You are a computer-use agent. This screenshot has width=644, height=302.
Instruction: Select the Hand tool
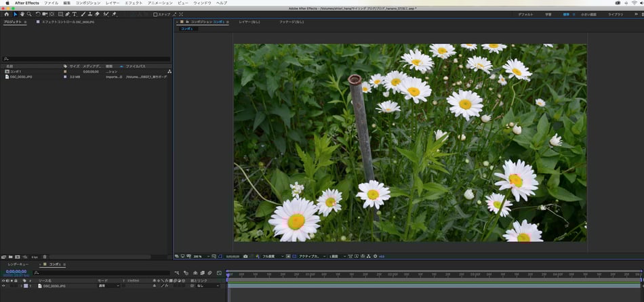coord(22,14)
